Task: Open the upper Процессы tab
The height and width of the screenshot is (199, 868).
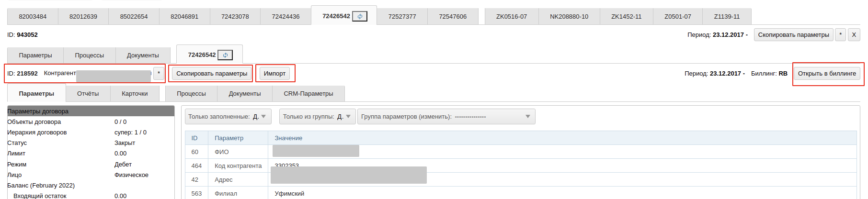Action: [x=89, y=55]
